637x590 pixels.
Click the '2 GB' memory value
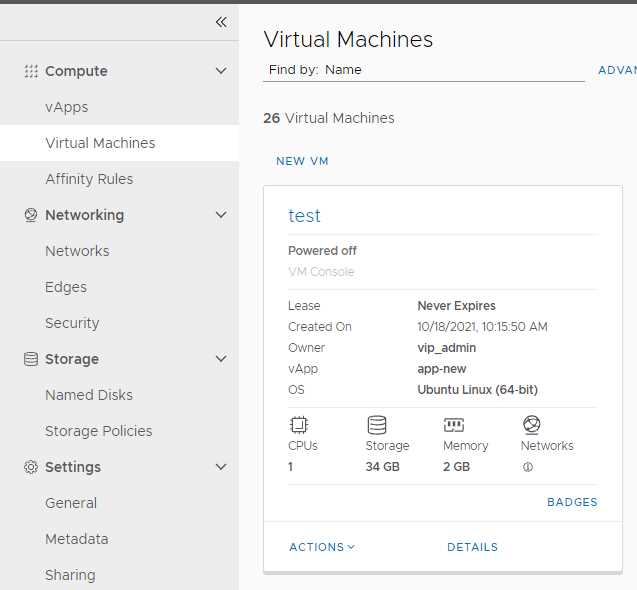click(456, 466)
